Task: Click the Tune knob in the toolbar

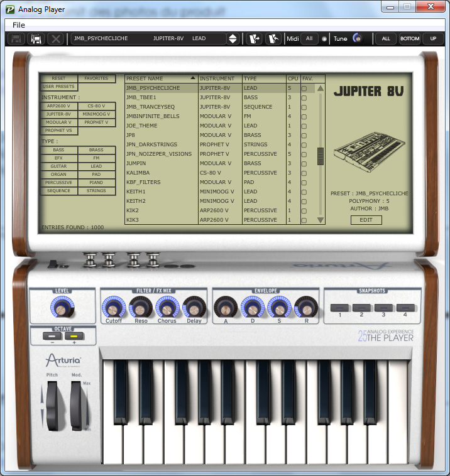Action: click(x=358, y=38)
